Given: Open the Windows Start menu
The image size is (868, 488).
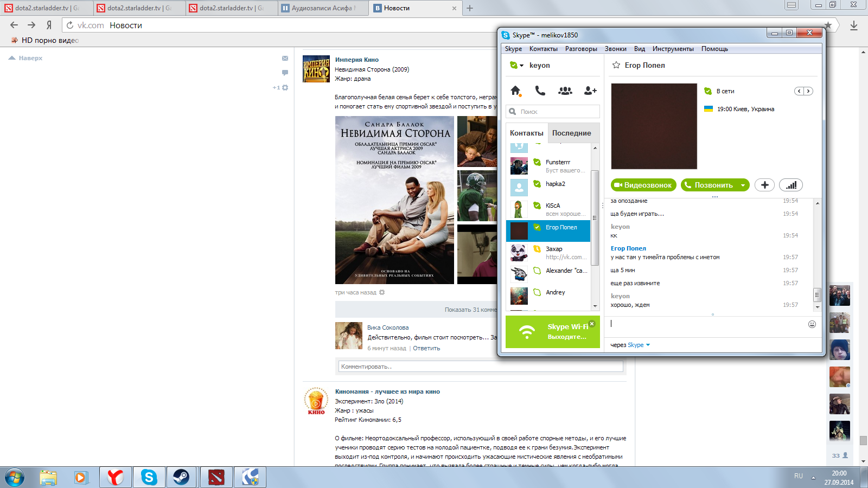Looking at the screenshot, I should [15, 477].
